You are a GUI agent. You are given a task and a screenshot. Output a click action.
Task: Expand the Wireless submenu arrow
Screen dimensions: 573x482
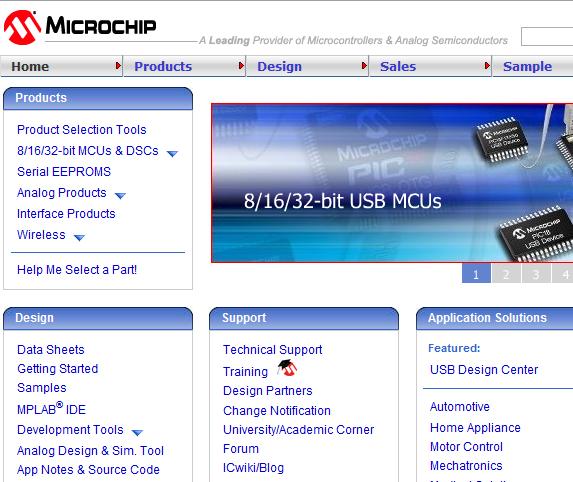(x=79, y=238)
